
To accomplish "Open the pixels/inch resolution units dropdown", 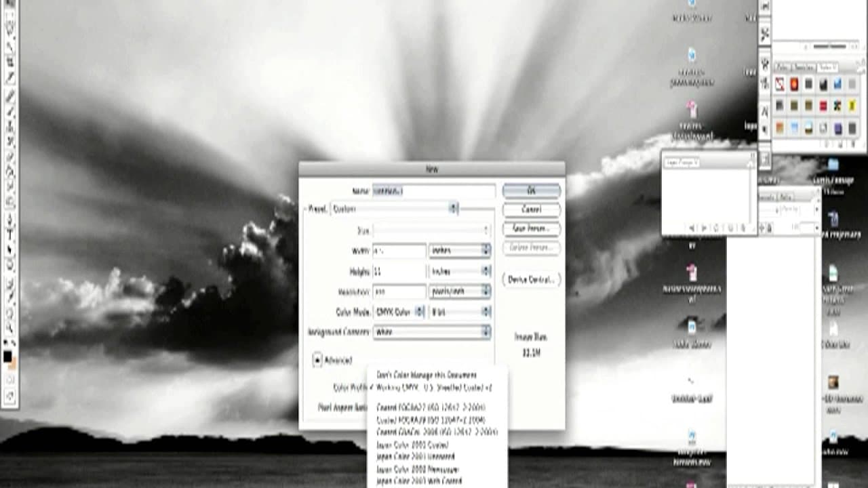I will pos(460,291).
